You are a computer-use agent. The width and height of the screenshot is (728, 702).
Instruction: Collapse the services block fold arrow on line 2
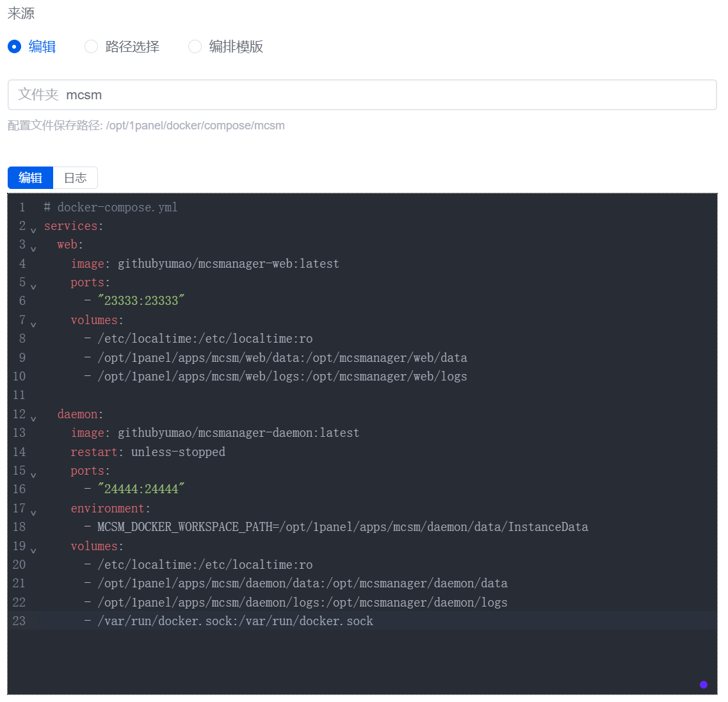point(33,231)
